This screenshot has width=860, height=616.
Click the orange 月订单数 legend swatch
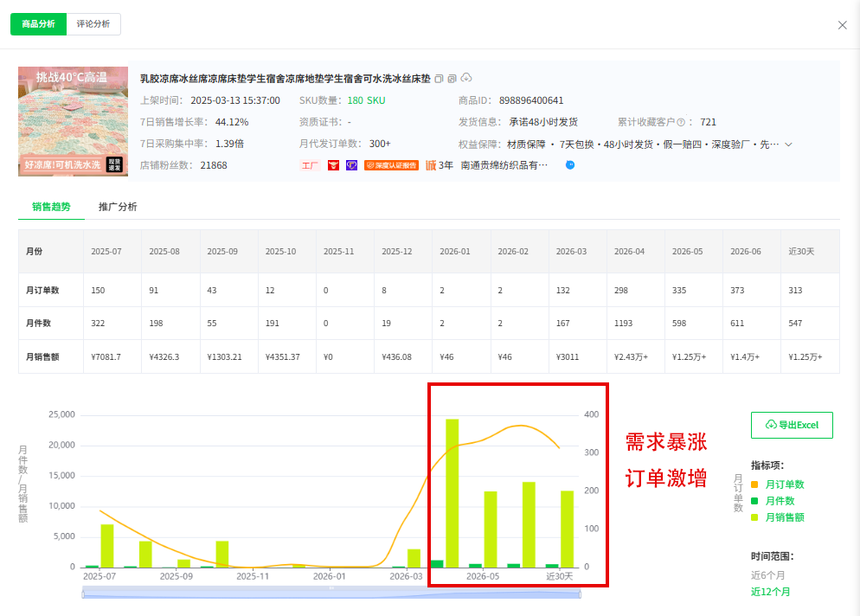click(x=754, y=484)
